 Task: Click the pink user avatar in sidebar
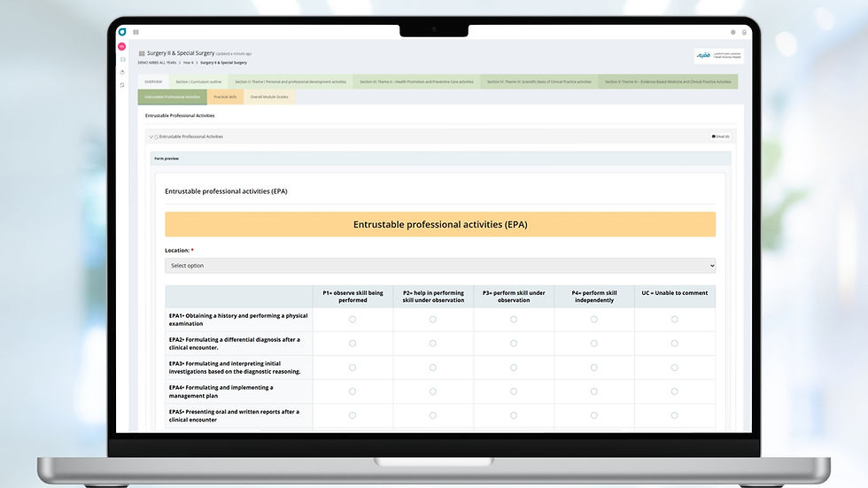pyautogui.click(x=122, y=46)
